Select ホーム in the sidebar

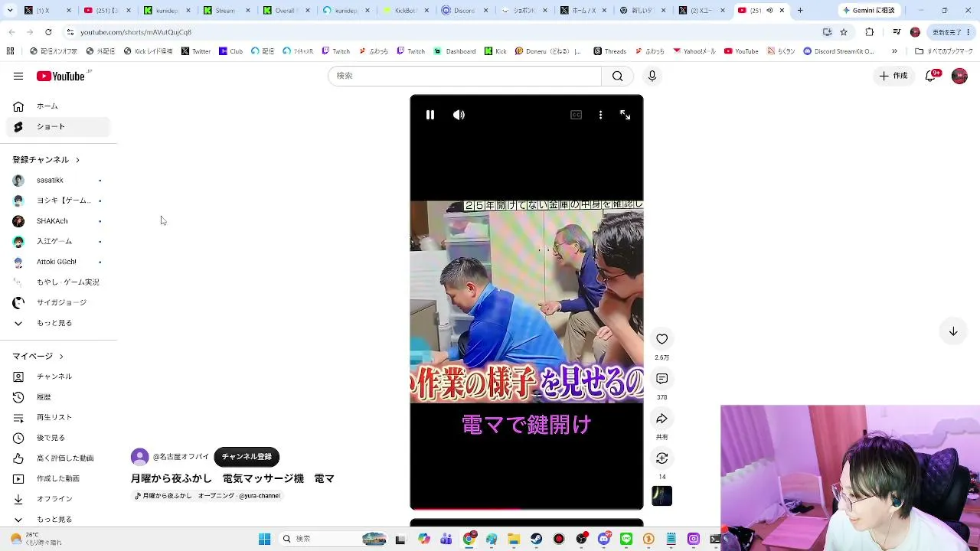click(58, 106)
